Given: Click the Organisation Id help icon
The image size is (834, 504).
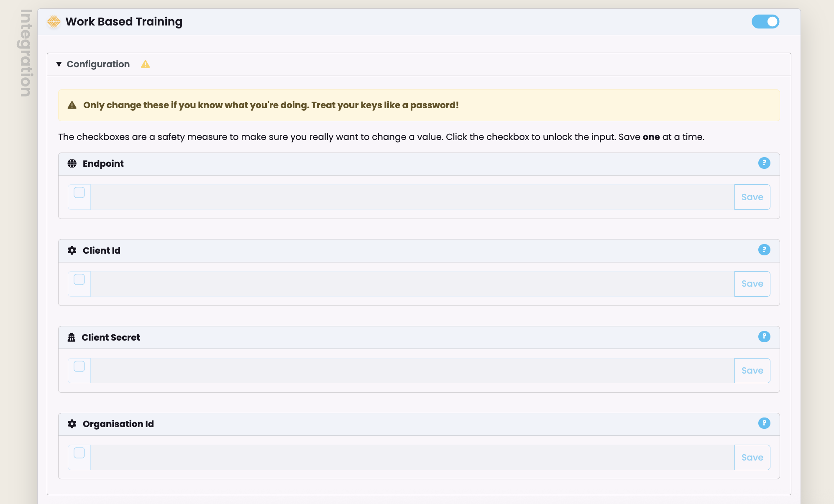Looking at the screenshot, I should pos(764,423).
